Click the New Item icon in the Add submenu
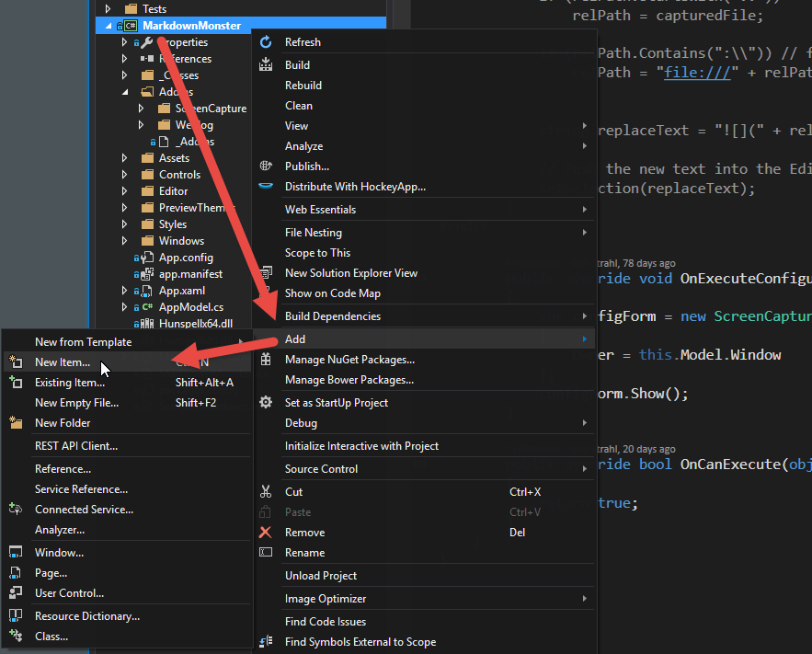The height and width of the screenshot is (654, 812). 14,362
